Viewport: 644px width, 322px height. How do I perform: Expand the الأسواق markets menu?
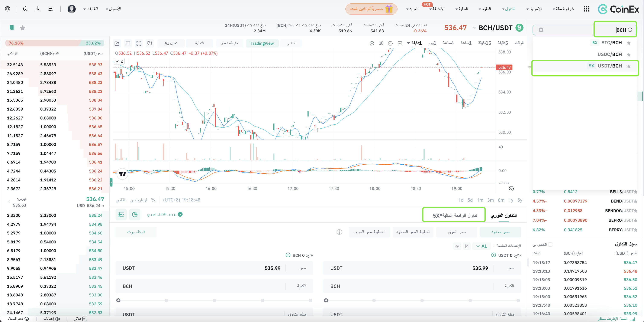pyautogui.click(x=534, y=9)
